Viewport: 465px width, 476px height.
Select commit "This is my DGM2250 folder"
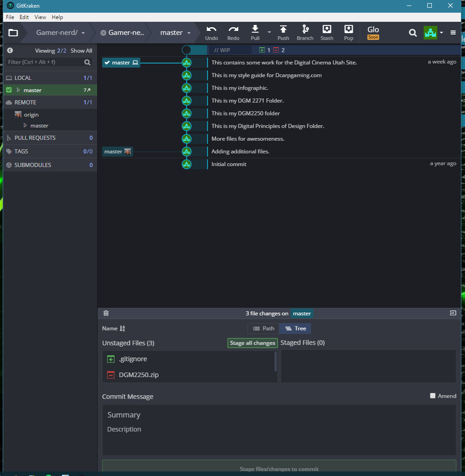click(x=245, y=113)
